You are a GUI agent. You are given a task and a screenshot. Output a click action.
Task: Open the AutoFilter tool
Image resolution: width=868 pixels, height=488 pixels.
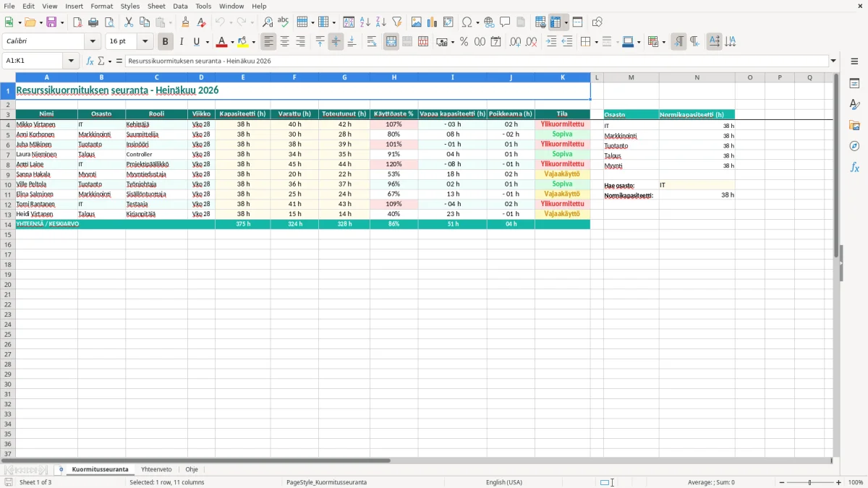point(396,22)
